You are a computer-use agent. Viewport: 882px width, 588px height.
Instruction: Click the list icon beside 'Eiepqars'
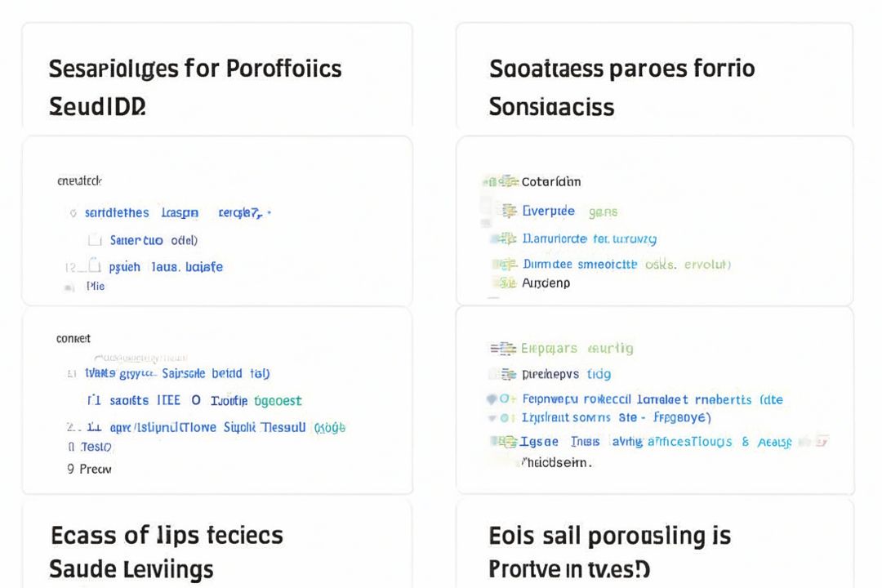[x=503, y=348]
